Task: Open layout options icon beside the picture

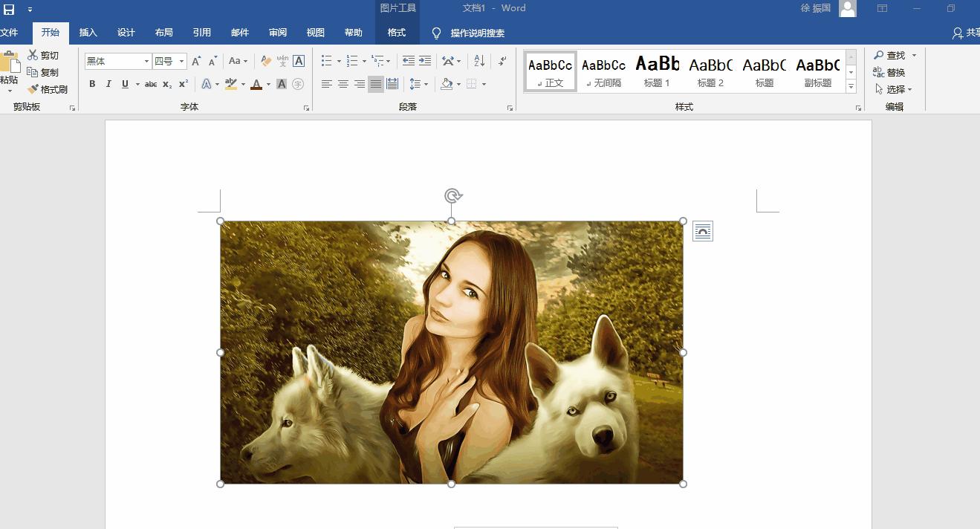Action: pos(702,231)
